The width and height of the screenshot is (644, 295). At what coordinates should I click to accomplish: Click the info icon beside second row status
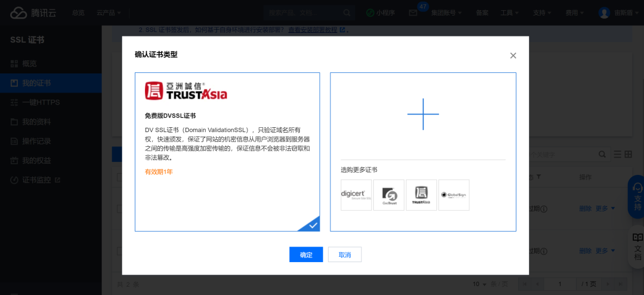[x=544, y=251]
